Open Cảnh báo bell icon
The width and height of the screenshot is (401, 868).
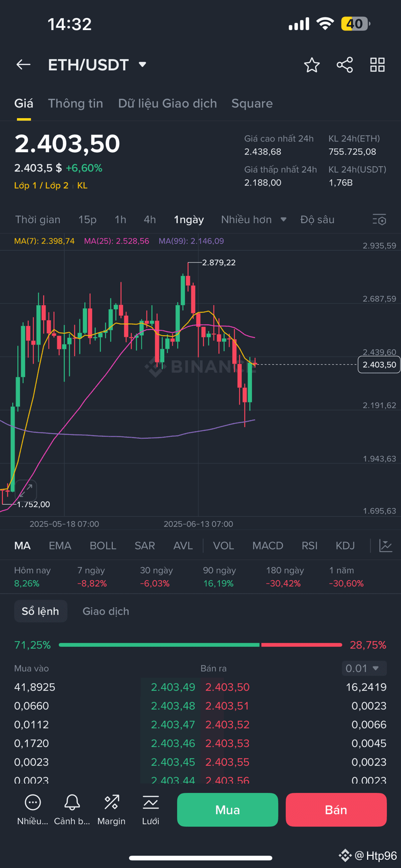click(x=72, y=802)
